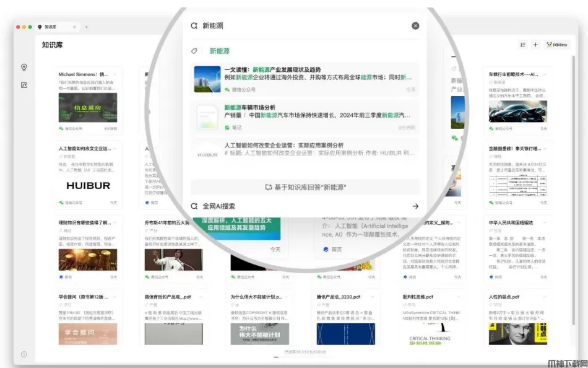The image size is (588, 368).
Task: Click the wind turbine thumbnail in search results
Action: tap(207, 79)
